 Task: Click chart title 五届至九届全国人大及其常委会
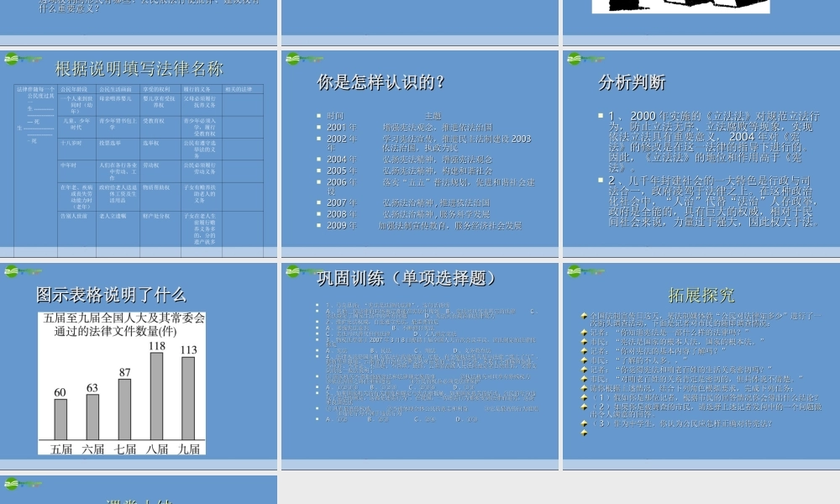[x=123, y=318]
